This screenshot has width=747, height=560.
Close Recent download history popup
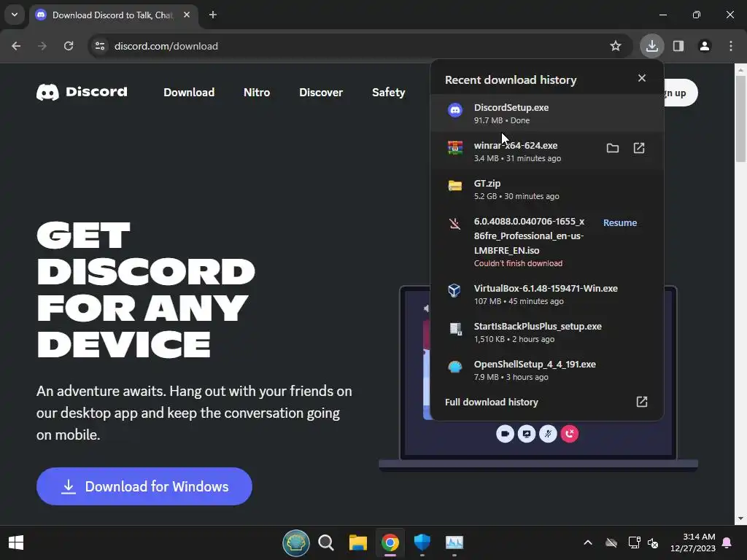coord(642,77)
